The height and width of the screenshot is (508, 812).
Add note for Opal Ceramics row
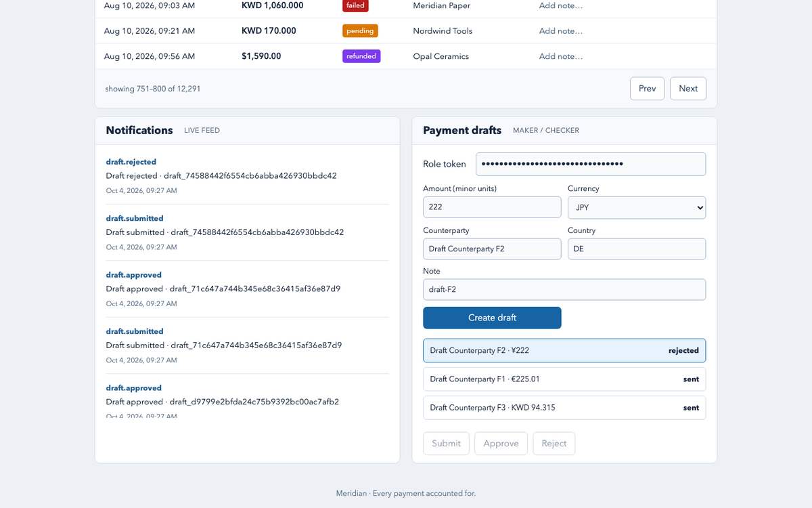click(561, 56)
